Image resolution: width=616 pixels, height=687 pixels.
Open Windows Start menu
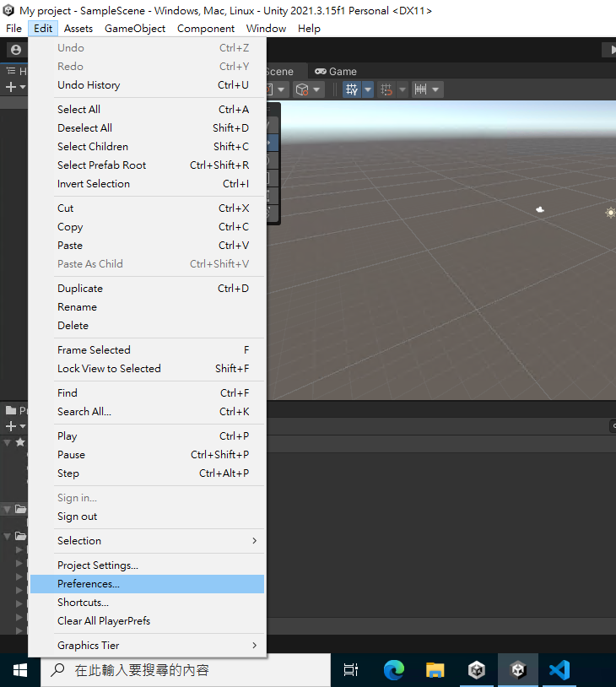[x=20, y=670]
